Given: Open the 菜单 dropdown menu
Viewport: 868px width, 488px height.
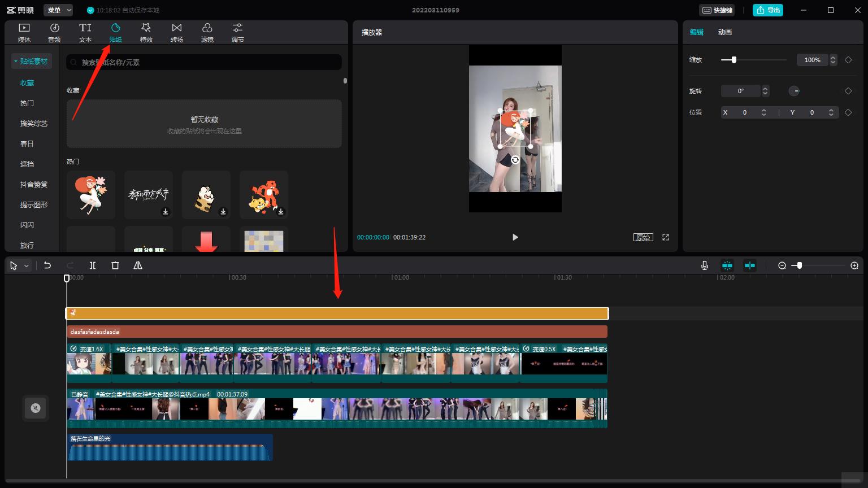Looking at the screenshot, I should [58, 10].
